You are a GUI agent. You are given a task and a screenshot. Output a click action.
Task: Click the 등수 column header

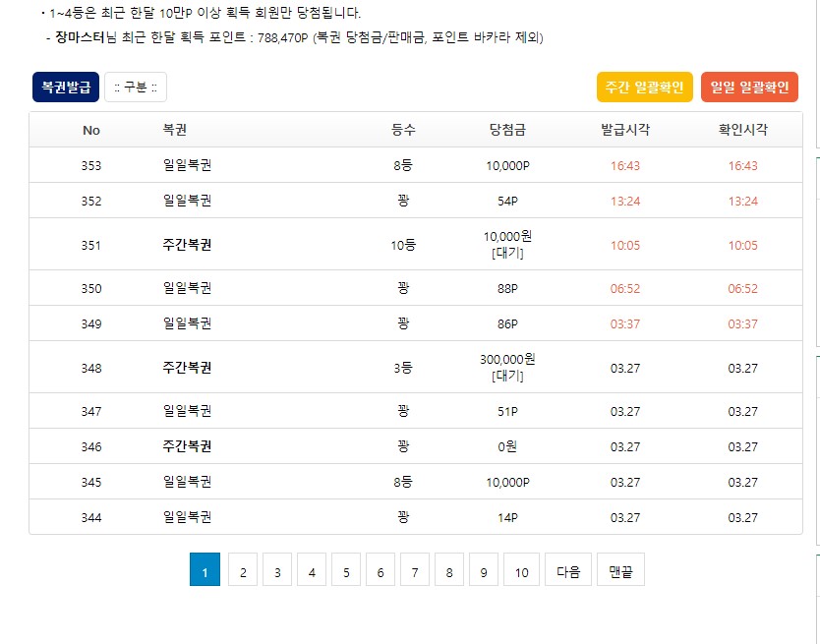click(x=403, y=130)
